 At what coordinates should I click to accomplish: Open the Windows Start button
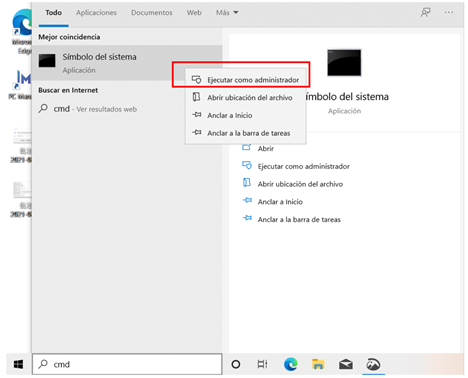(19, 364)
